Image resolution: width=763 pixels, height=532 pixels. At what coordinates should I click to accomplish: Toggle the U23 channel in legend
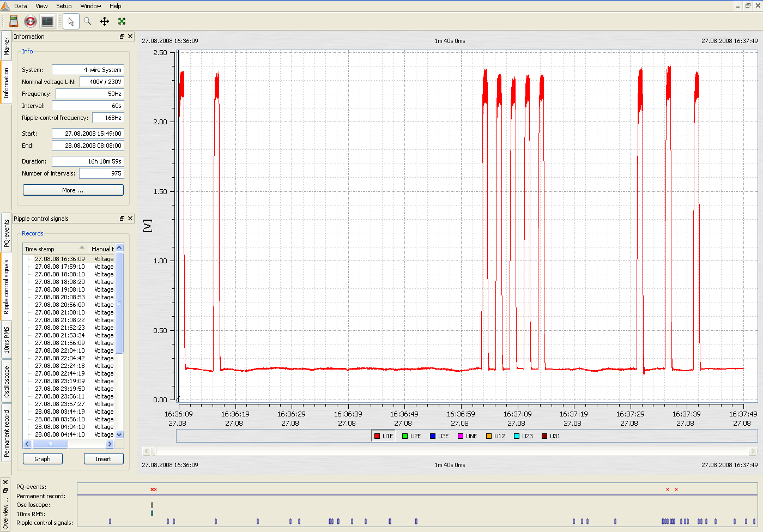pyautogui.click(x=523, y=436)
